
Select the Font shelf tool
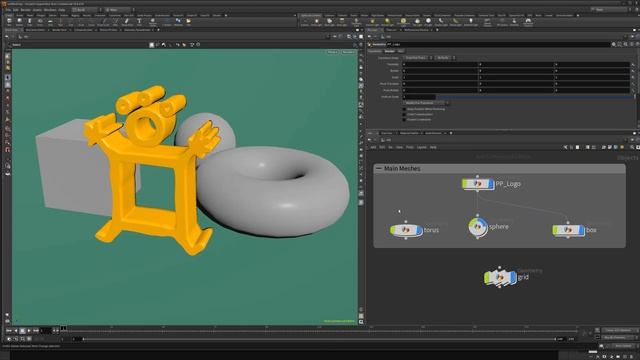[139, 22]
